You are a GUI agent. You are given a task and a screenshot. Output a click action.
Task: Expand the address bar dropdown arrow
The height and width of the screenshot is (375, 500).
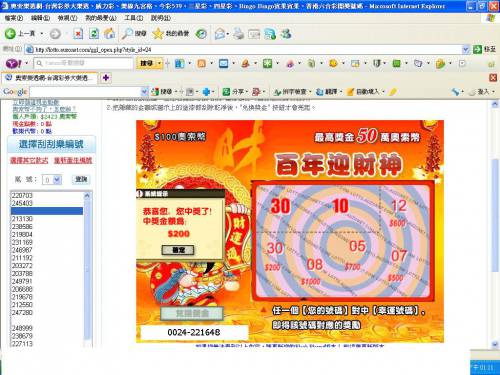[x=465, y=50]
